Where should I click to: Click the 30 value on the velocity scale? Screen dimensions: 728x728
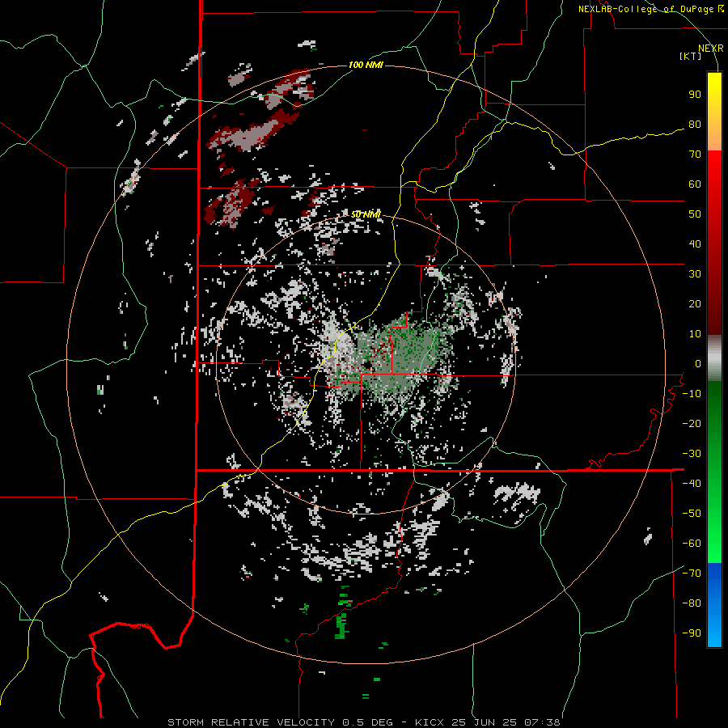695,274
